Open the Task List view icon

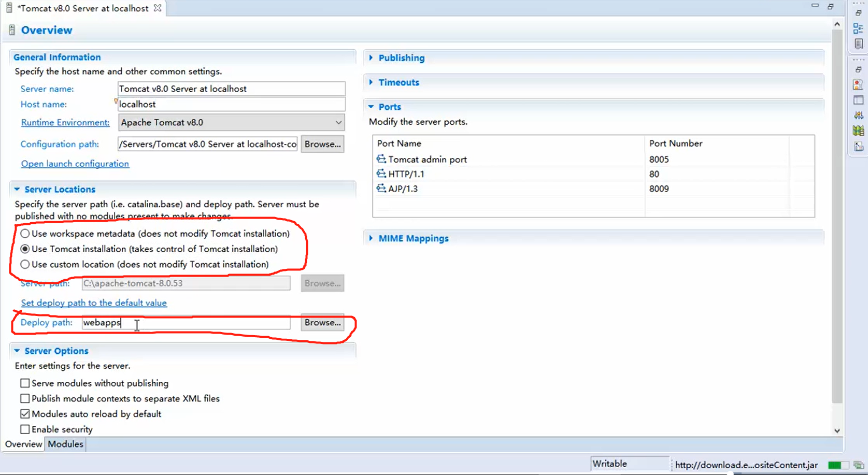858,44
